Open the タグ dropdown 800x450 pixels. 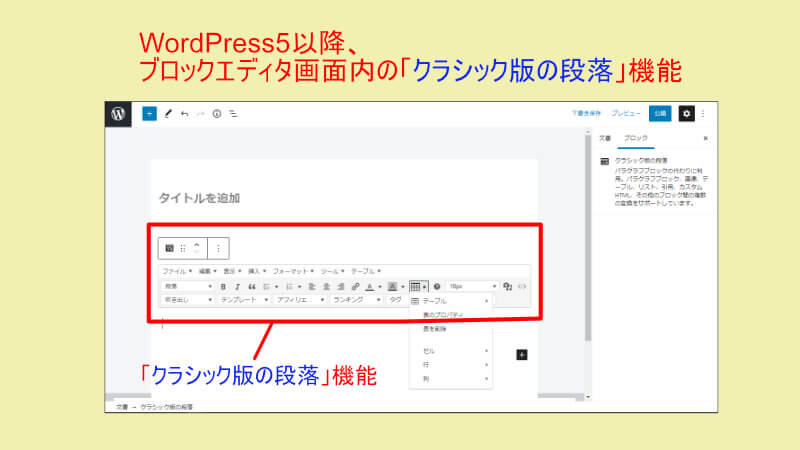point(397,300)
